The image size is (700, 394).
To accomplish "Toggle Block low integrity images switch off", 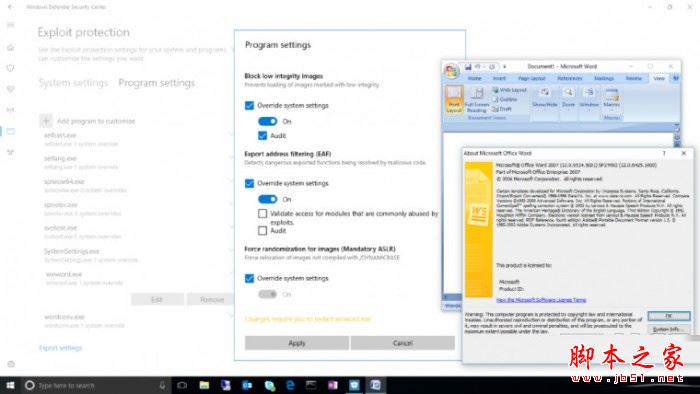I will pos(267,121).
